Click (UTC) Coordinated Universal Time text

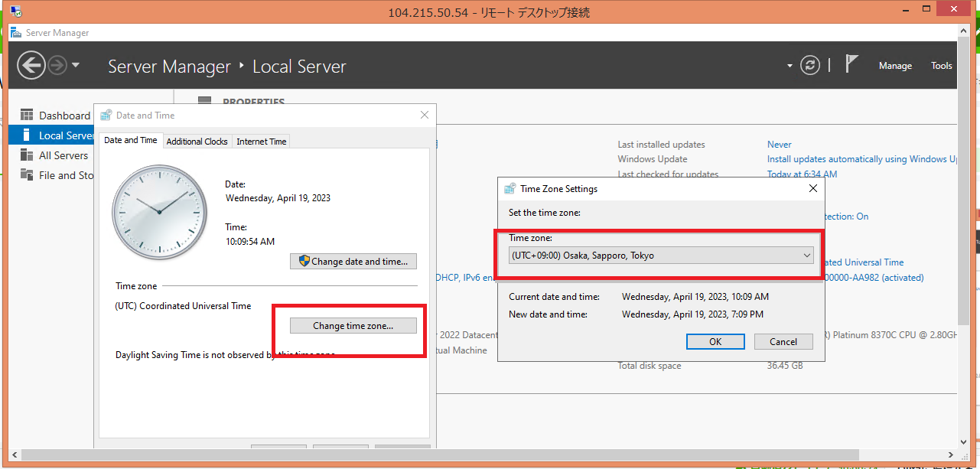(183, 306)
